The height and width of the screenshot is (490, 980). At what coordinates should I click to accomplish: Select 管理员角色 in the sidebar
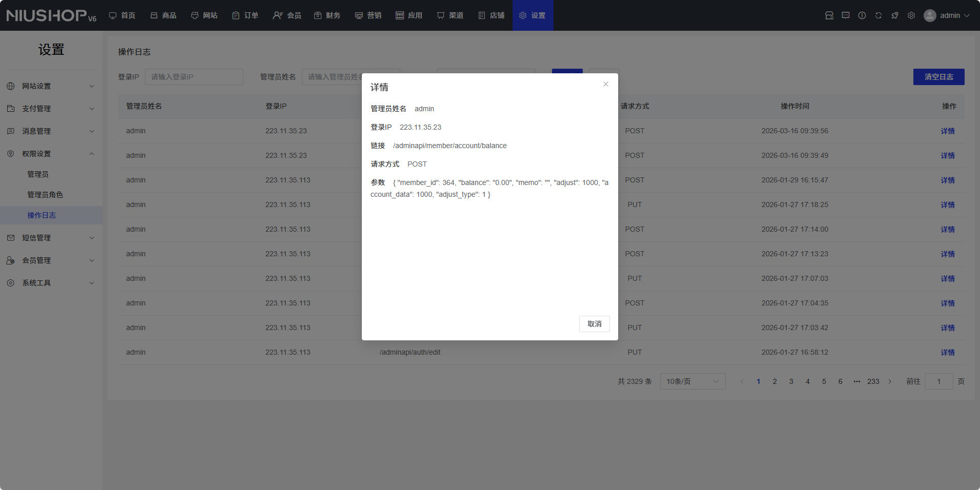(x=45, y=195)
